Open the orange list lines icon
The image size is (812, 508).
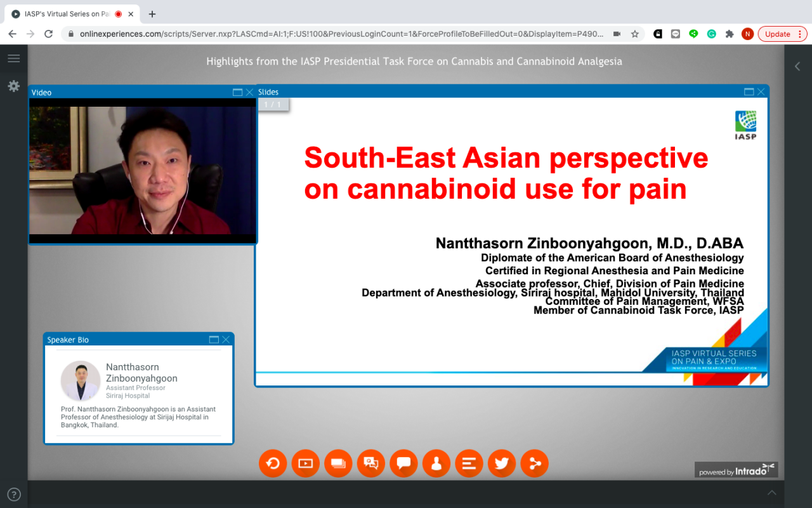469,464
